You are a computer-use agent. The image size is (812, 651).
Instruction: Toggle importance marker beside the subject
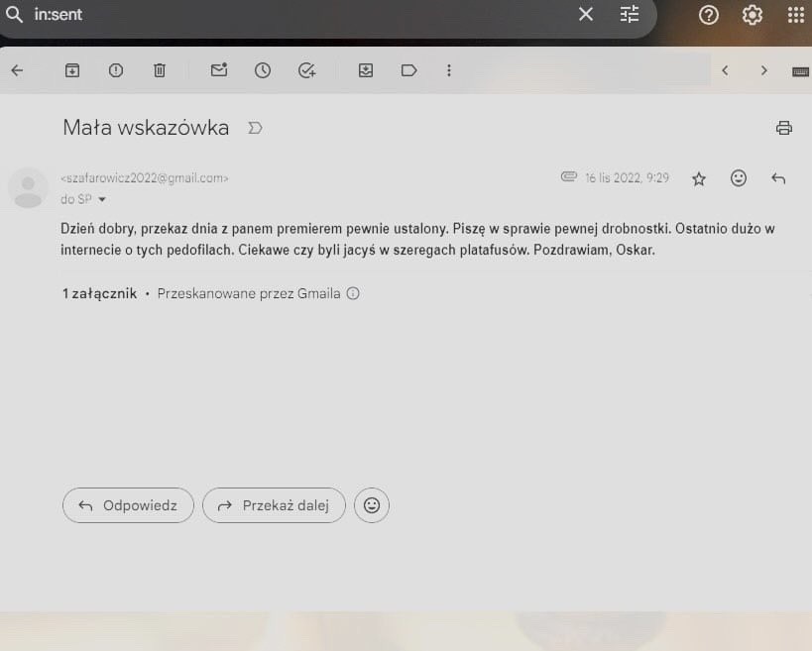[x=255, y=128]
